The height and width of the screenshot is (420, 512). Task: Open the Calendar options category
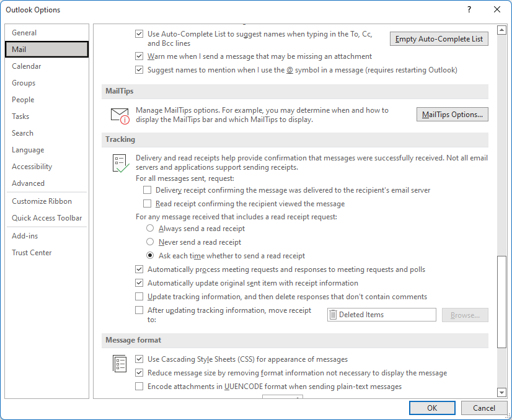[46, 66]
